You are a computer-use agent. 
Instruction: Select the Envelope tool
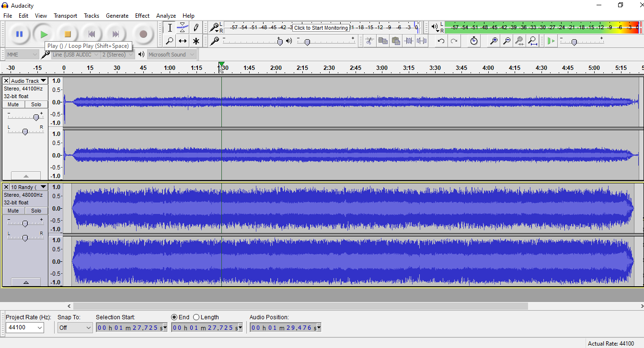[x=183, y=28]
